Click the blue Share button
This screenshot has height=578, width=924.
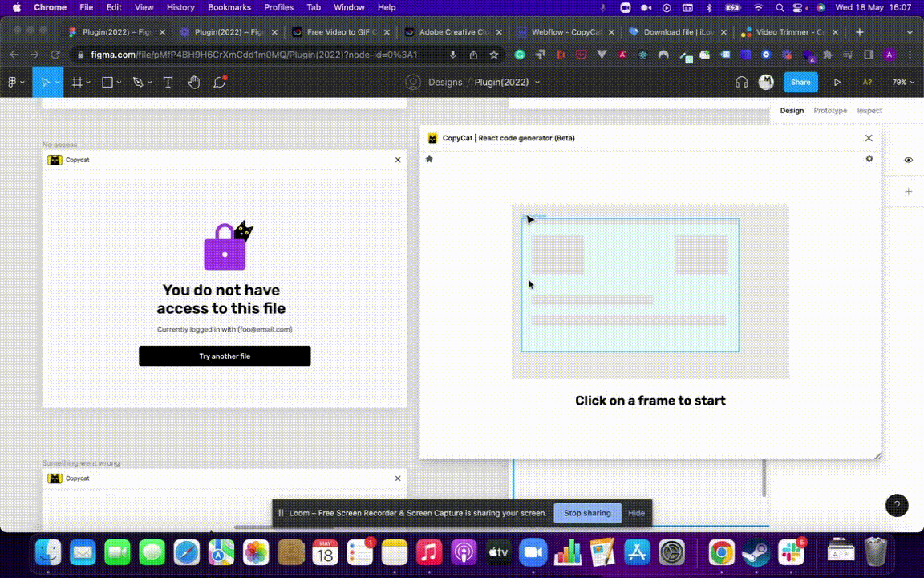point(800,83)
